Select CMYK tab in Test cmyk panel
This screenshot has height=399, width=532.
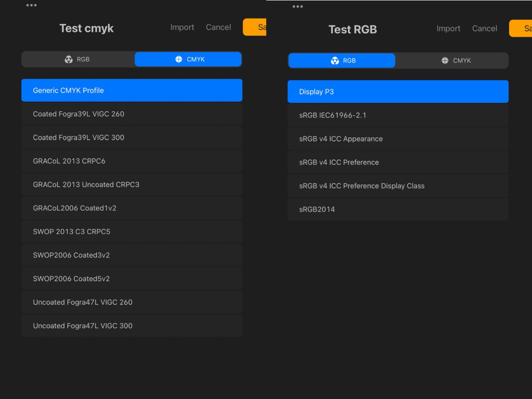pyautogui.click(x=188, y=59)
